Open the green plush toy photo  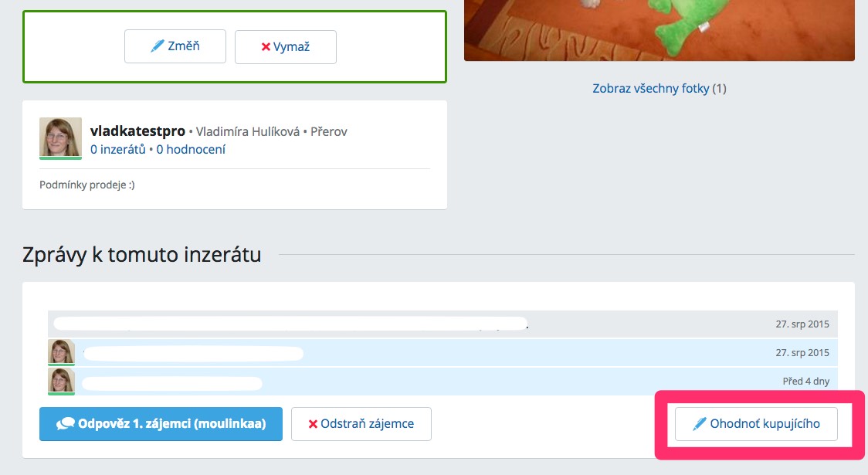(x=659, y=30)
